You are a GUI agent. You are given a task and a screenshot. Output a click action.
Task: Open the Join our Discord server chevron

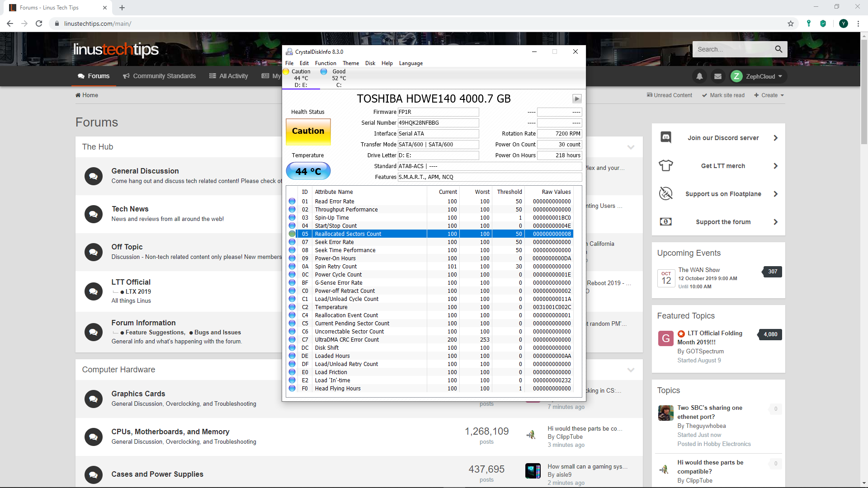[776, 138]
